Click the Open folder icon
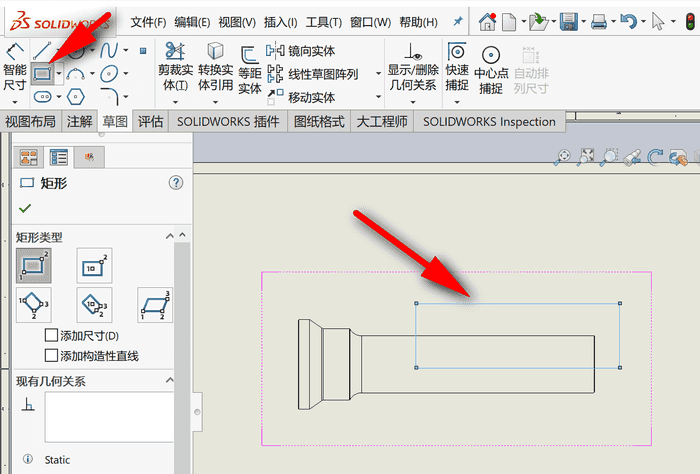Screen dimensions: 700x474 pyautogui.click(x=538, y=21)
